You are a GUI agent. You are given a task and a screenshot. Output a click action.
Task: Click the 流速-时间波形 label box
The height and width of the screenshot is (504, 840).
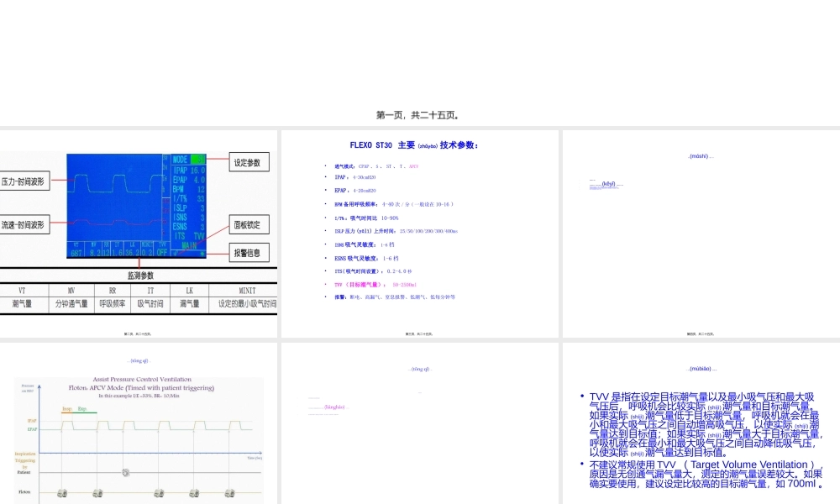(x=24, y=223)
